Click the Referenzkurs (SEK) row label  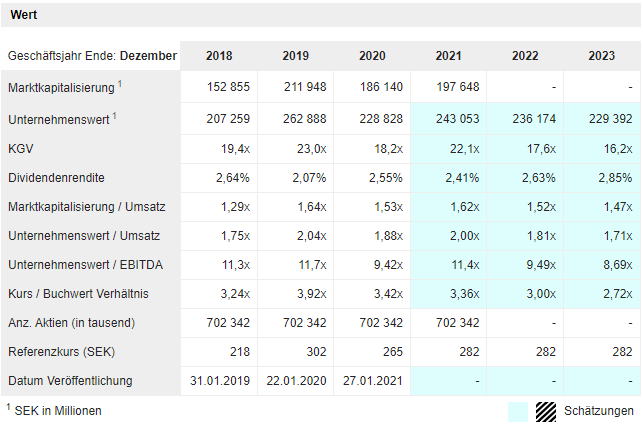point(59,352)
